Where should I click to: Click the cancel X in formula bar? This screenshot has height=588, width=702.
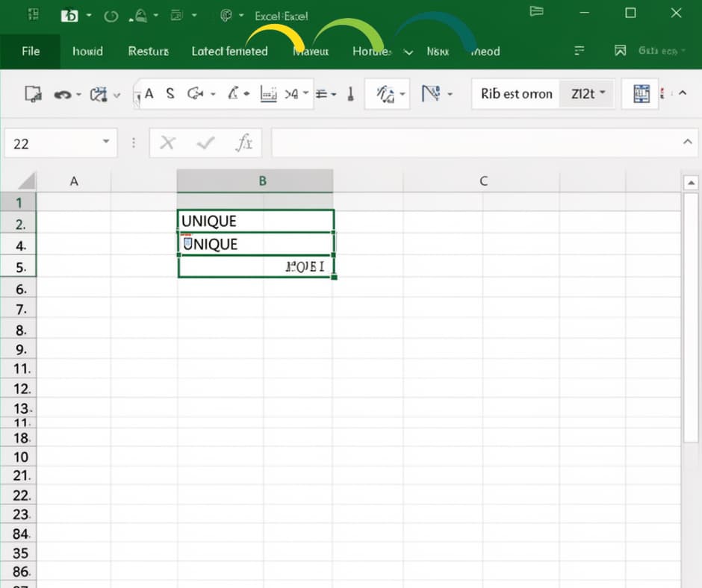(x=167, y=143)
